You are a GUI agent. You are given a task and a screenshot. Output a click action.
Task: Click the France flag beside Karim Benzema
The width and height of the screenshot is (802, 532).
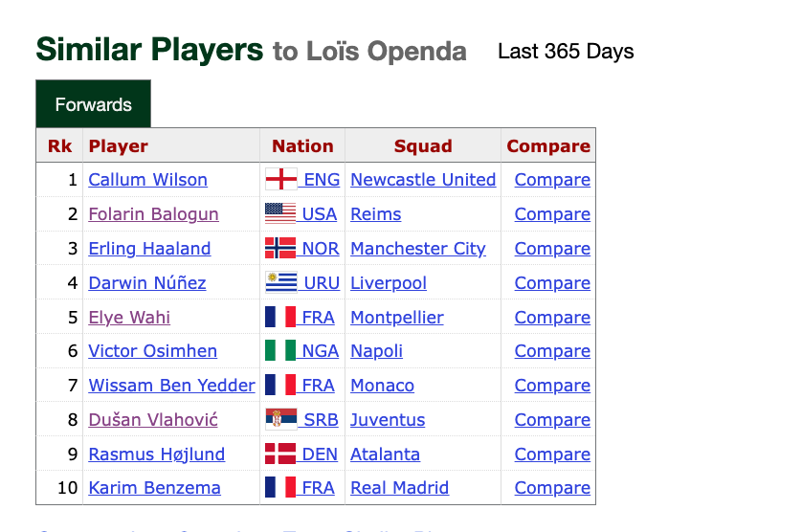point(280,487)
